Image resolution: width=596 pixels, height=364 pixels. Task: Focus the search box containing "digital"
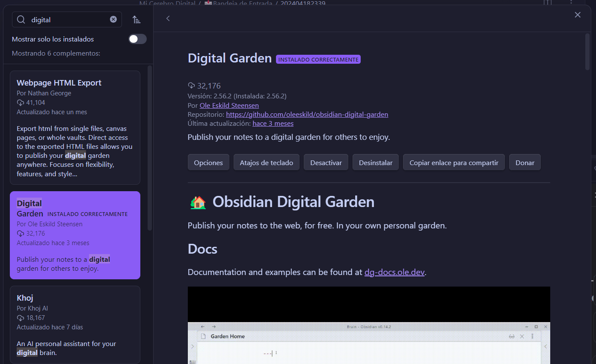pyautogui.click(x=67, y=19)
